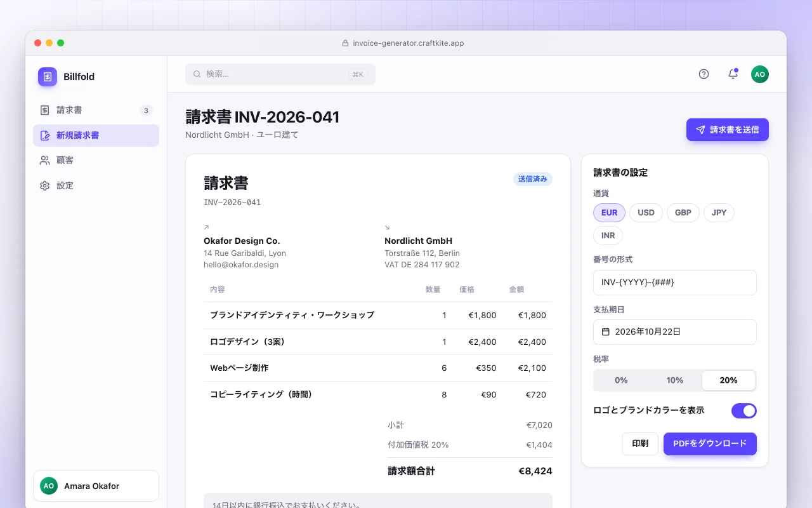This screenshot has width=812, height=508.
Task: Click the 送信済み status badge
Action: point(533,180)
